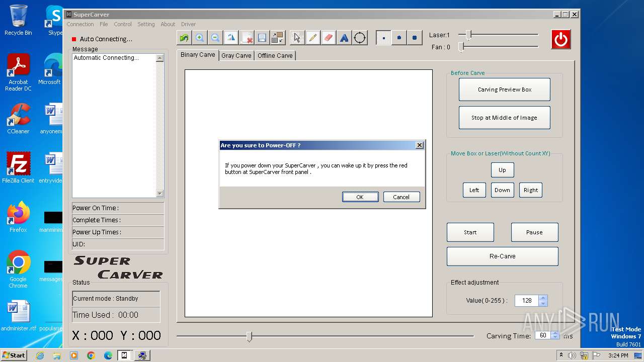Open Chrome from the taskbar

click(x=91, y=355)
